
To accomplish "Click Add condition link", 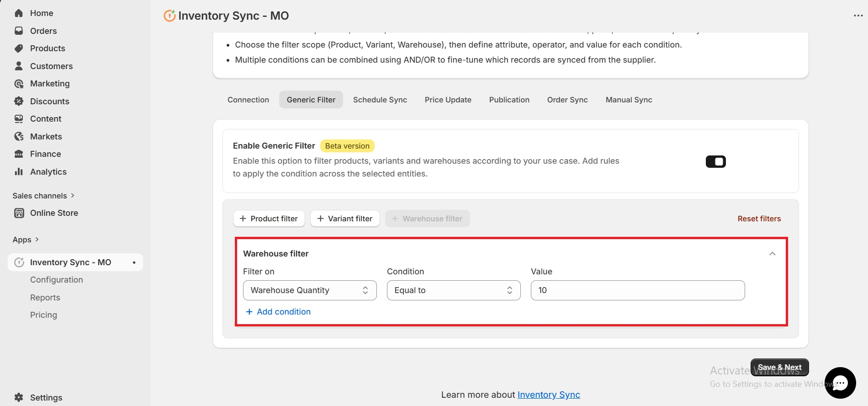I will [278, 312].
